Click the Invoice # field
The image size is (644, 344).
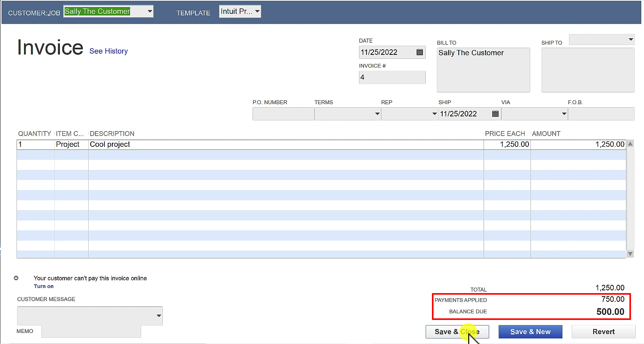(392, 77)
